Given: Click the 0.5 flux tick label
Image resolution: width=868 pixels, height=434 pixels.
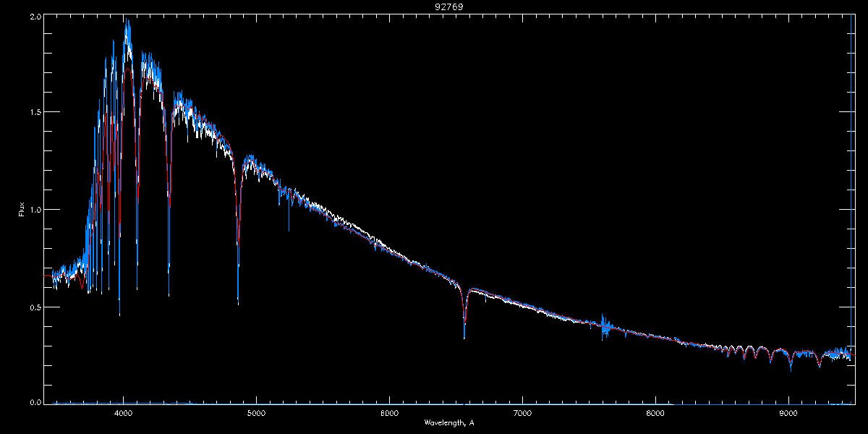Looking at the screenshot, I should (35, 307).
